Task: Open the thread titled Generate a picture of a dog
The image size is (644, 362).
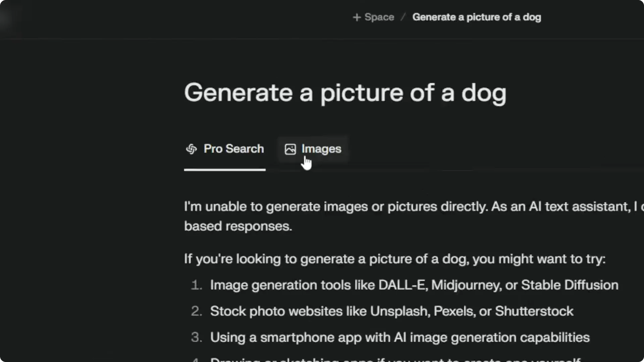Action: tap(477, 17)
